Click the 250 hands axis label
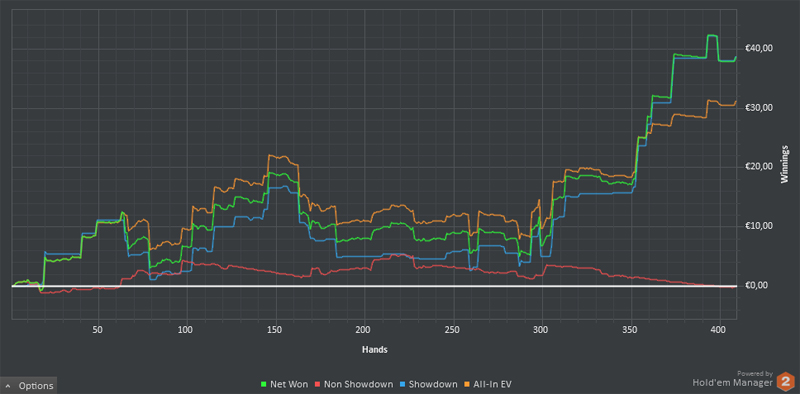Screen dimensions: 800x394 pyautogui.click(x=453, y=330)
